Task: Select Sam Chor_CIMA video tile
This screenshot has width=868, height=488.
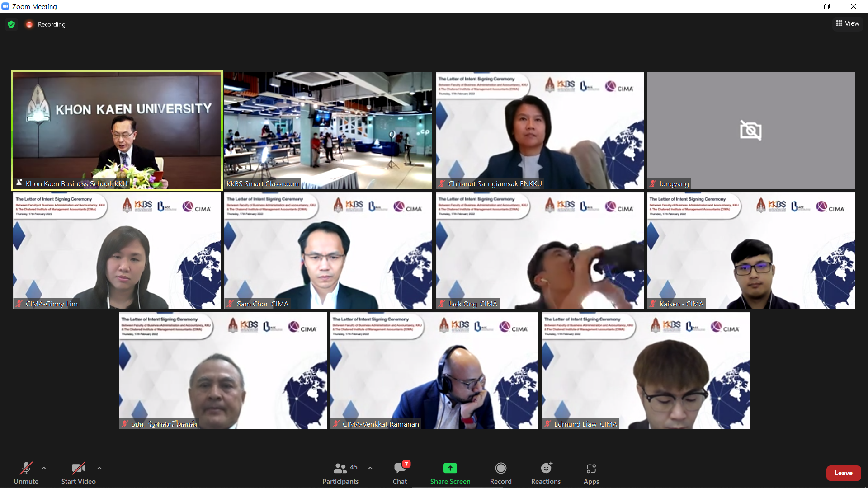Action: (328, 251)
